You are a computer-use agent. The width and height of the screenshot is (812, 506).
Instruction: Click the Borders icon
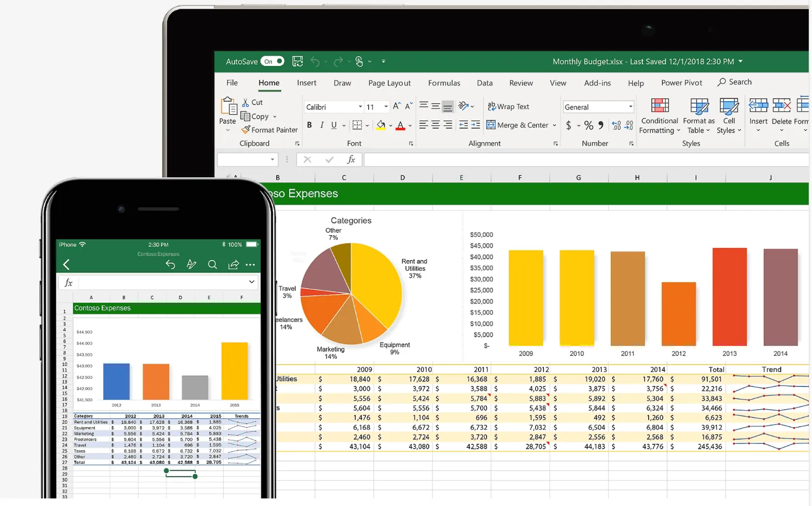click(x=357, y=125)
